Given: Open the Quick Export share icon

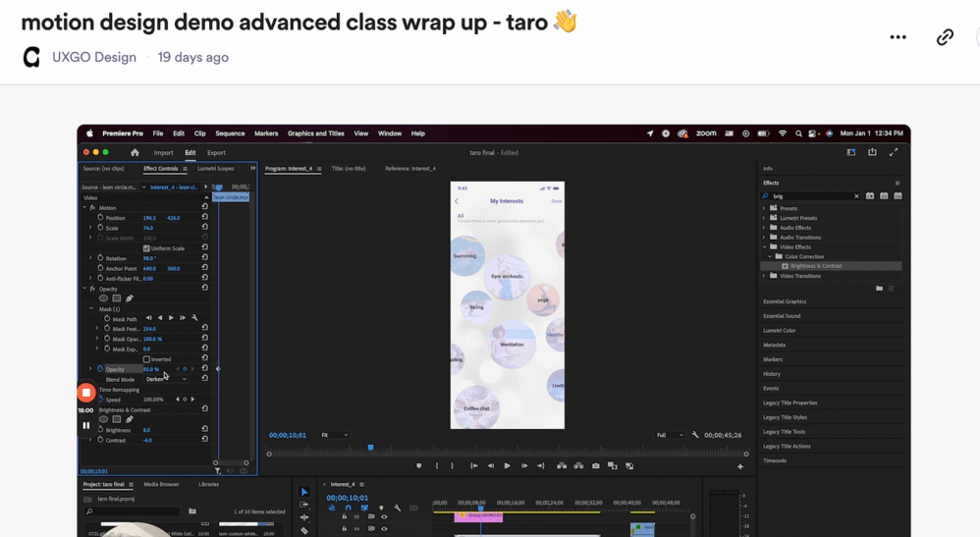Looking at the screenshot, I should 872,152.
